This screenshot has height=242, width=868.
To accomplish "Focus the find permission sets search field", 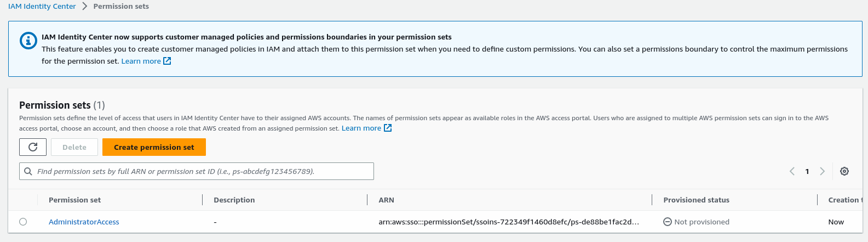I will (x=203, y=171).
